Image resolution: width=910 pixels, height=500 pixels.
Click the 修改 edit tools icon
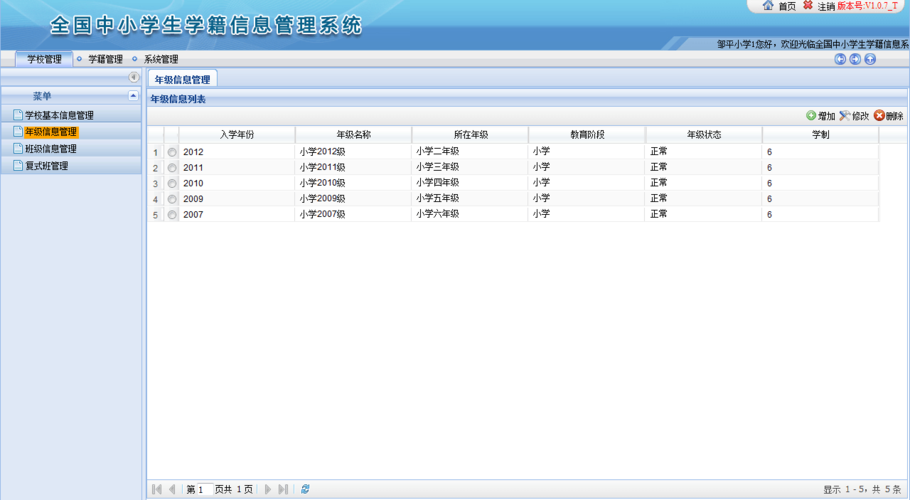click(x=845, y=116)
